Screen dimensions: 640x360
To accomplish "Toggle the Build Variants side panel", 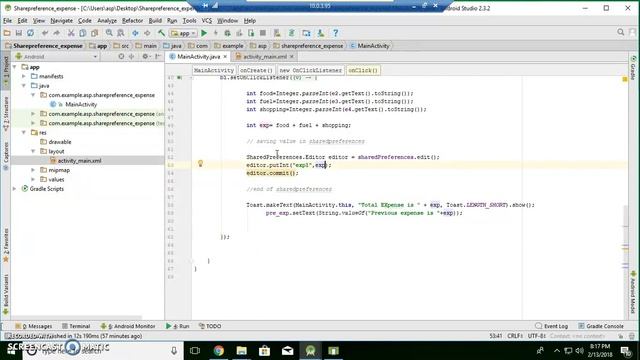I will [6, 294].
